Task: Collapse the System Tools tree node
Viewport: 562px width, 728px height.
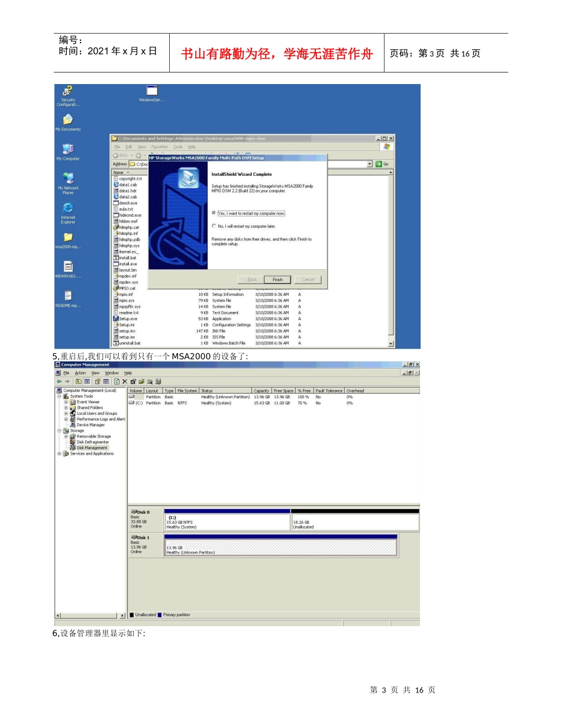Action: (59, 397)
